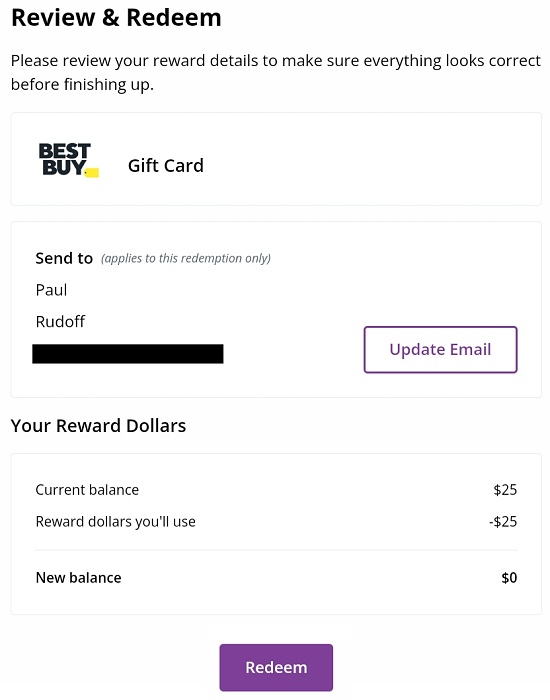The height and width of the screenshot is (700, 550).
Task: Click the Your Reward Dollars heading
Action: (98, 425)
